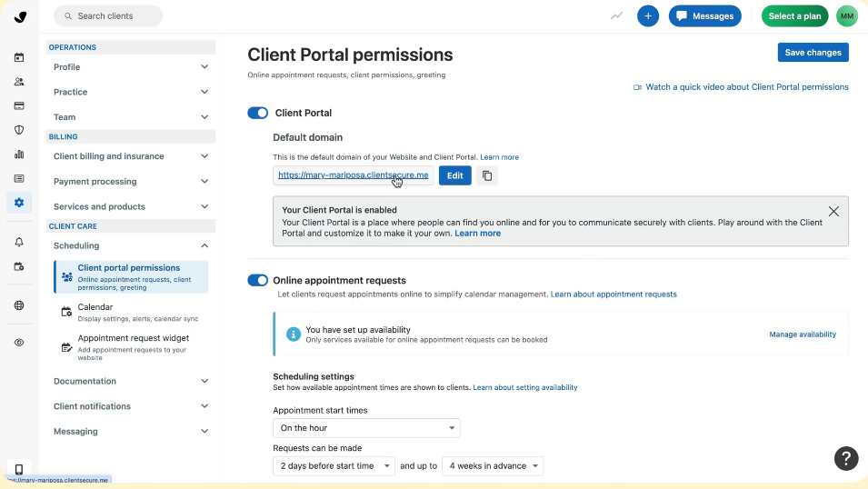Click the globe website icon in sidebar
This screenshot has width=868, height=489.
coord(19,305)
